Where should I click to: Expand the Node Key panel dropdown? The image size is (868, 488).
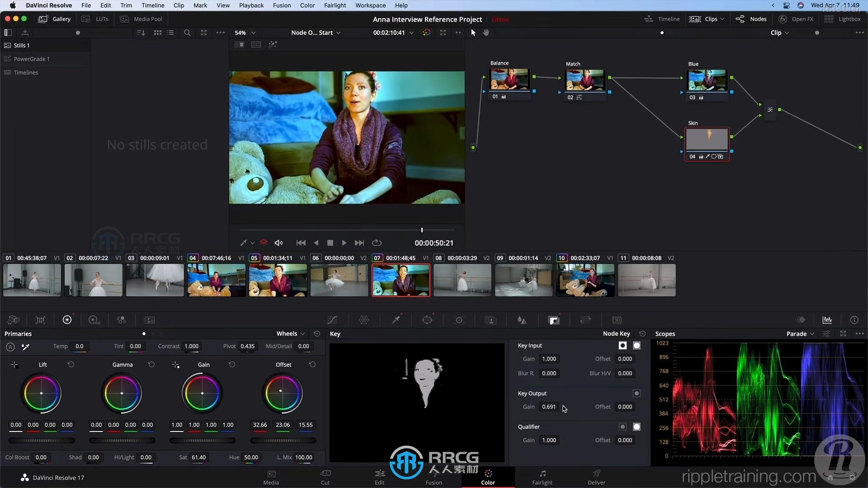[617, 333]
